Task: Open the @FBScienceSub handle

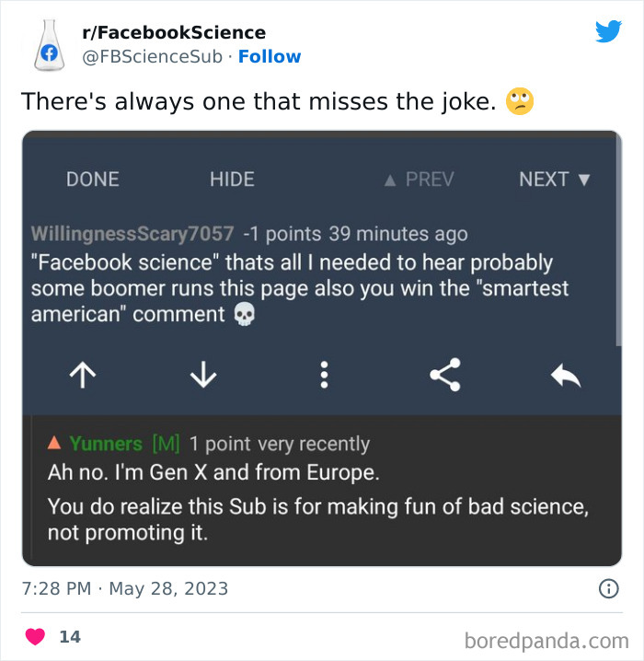Action: coord(153,57)
